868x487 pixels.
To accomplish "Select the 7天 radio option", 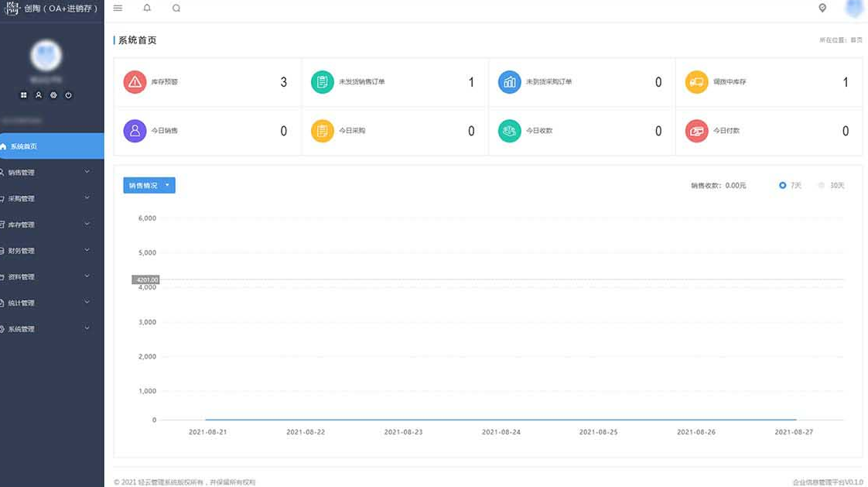I will coord(783,186).
